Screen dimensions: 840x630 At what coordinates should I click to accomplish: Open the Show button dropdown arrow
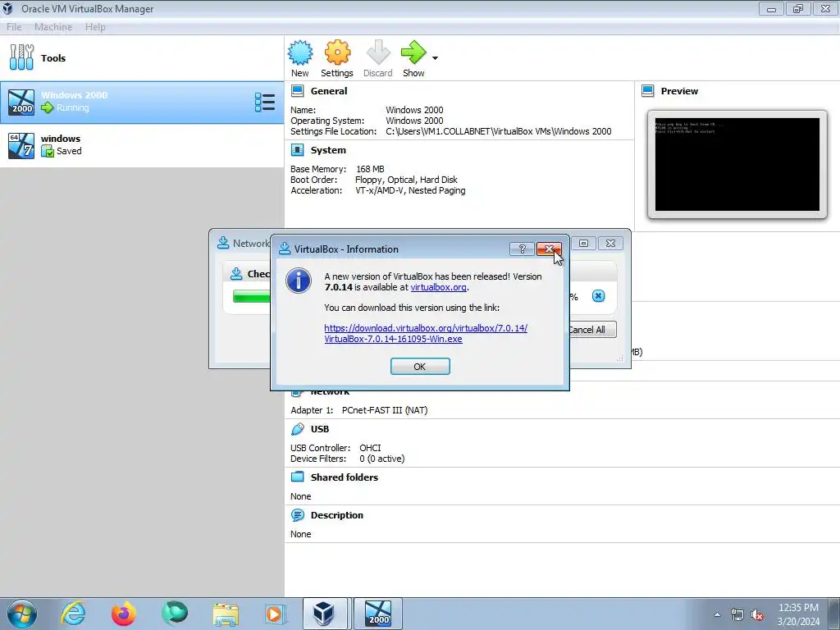pyautogui.click(x=435, y=58)
